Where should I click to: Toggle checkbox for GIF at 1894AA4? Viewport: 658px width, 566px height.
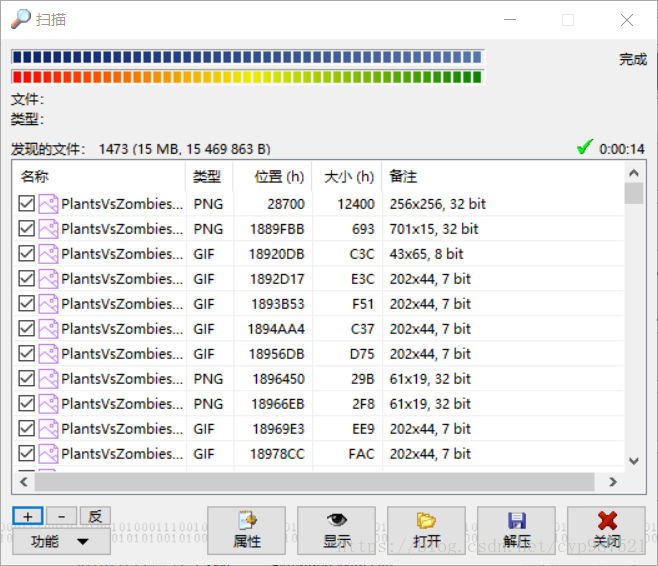click(x=26, y=329)
